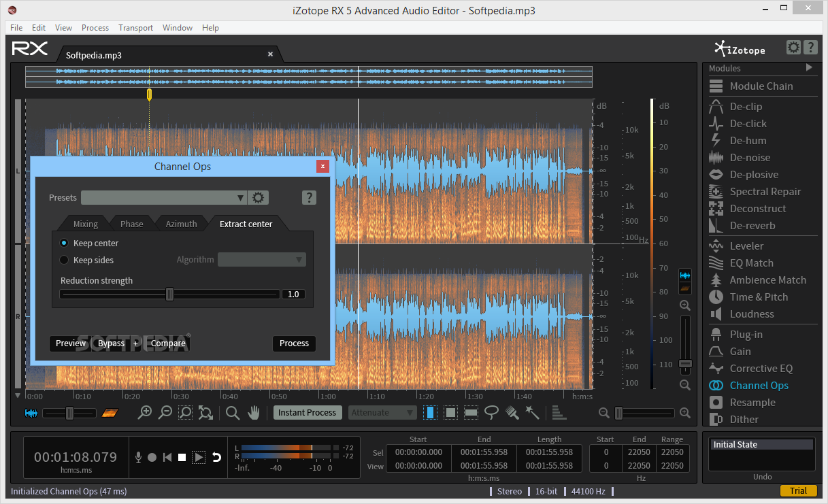This screenshot has height=504, width=828.
Task: Toggle time-frequency selection tool
Action: pyautogui.click(x=450, y=412)
